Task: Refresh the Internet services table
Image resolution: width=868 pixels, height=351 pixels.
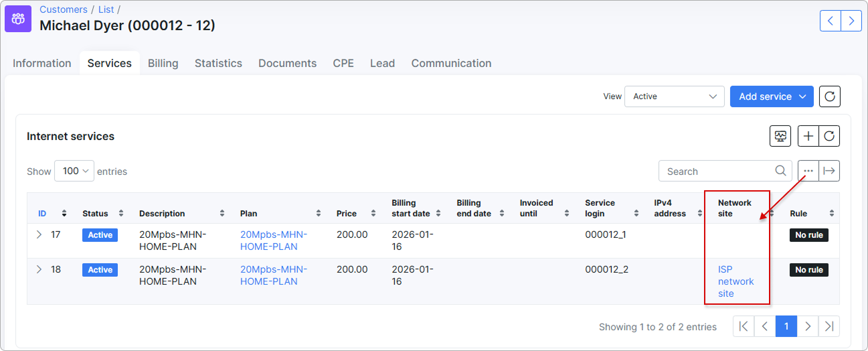Action: click(x=829, y=136)
